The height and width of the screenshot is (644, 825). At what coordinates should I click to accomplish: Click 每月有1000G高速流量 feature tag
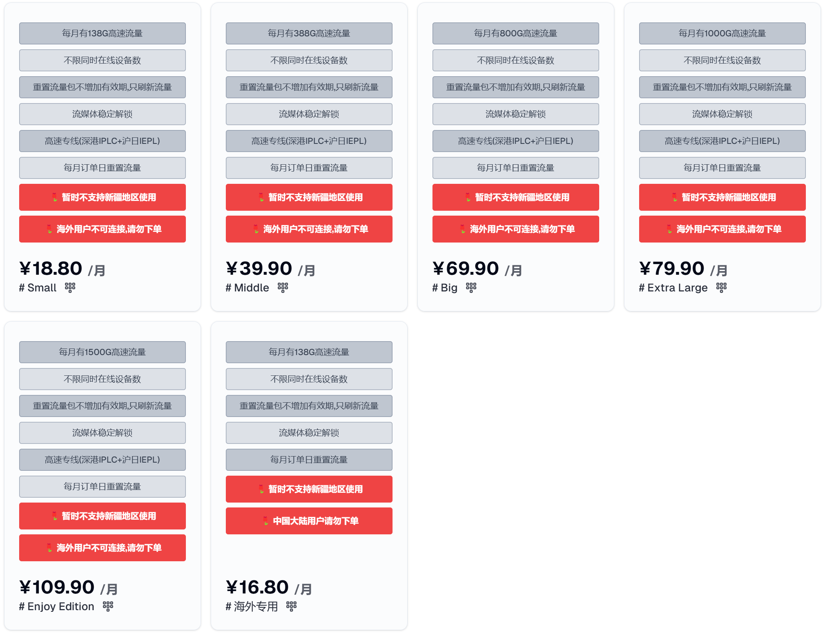point(722,33)
